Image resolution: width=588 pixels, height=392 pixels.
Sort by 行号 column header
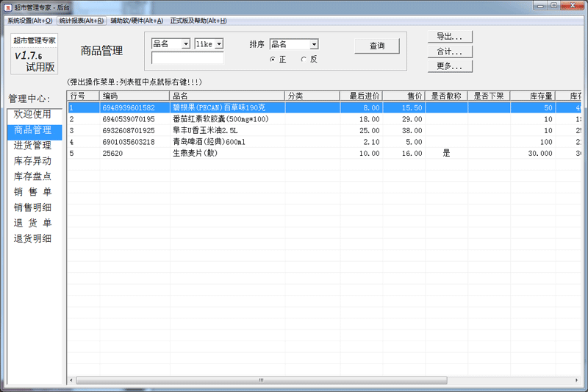click(83, 96)
